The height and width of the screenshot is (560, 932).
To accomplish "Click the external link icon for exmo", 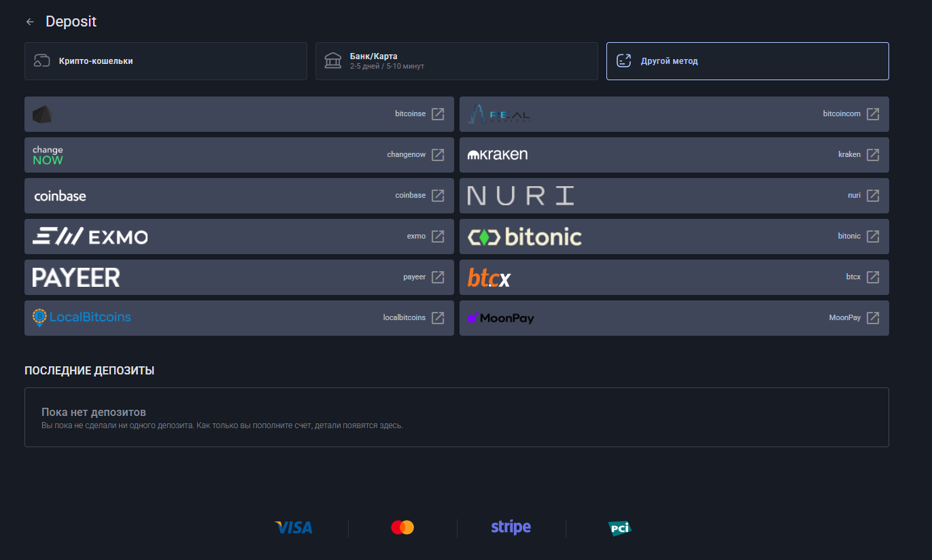I will tap(438, 237).
